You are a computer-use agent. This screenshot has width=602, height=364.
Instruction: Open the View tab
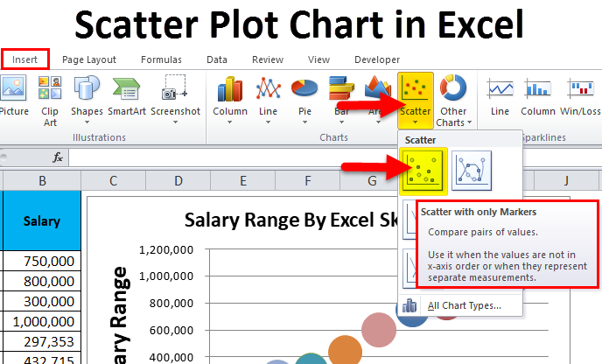pyautogui.click(x=318, y=59)
